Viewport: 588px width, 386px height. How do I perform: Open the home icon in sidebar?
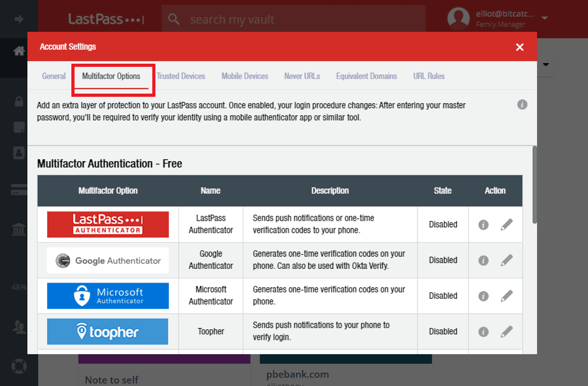click(19, 50)
